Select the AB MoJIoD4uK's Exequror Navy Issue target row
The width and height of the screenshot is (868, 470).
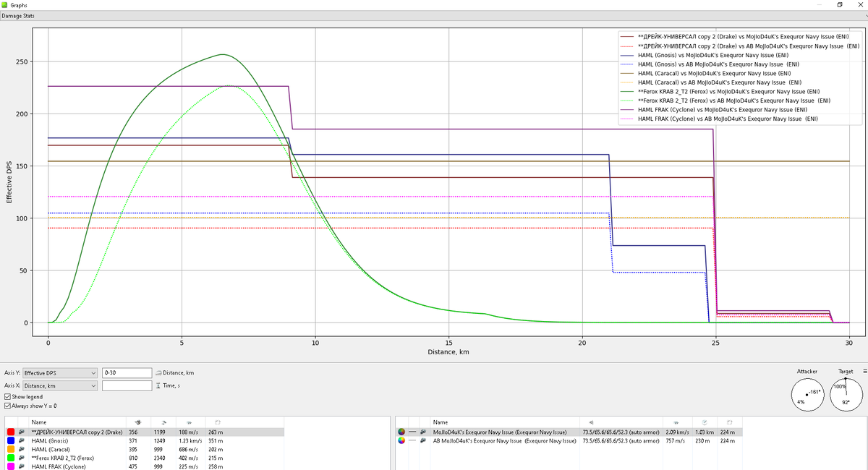point(569,440)
